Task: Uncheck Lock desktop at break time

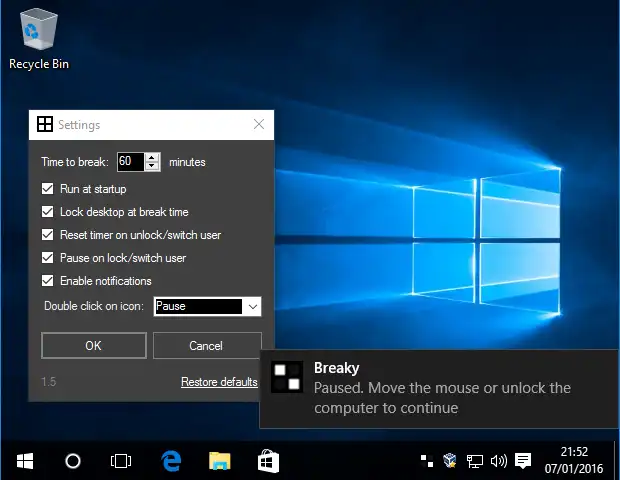Action: click(x=47, y=212)
